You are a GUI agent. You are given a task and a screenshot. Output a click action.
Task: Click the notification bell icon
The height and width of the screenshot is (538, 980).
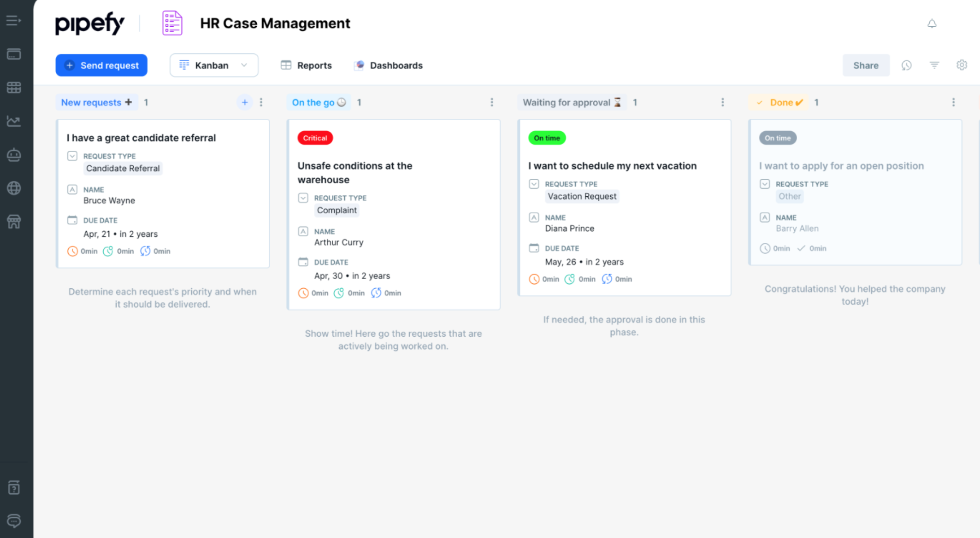[x=932, y=23]
